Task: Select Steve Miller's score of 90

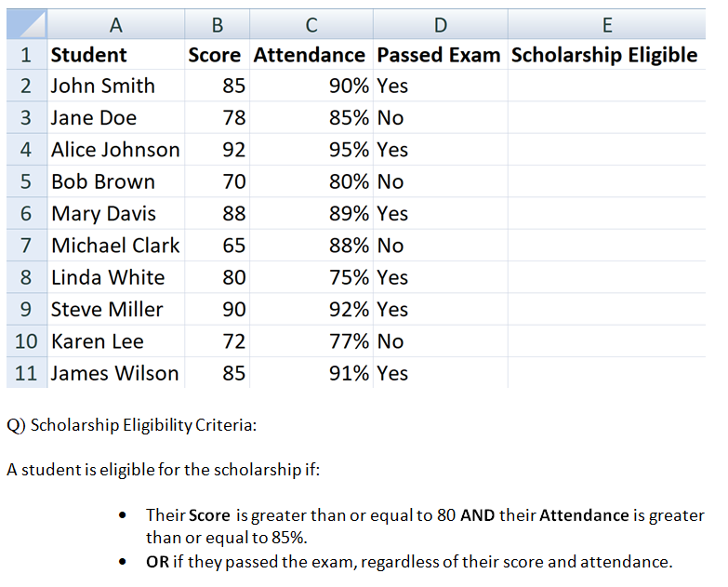Action: (217, 309)
